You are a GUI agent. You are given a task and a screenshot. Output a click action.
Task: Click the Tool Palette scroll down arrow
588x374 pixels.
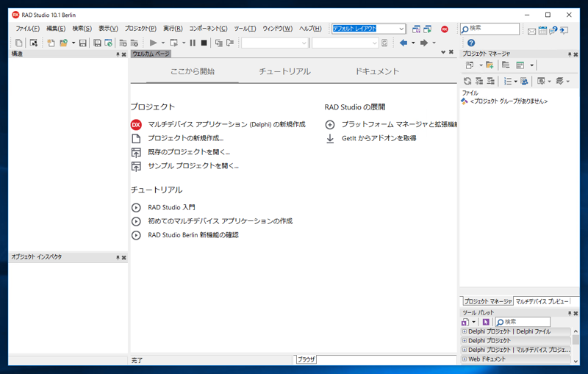click(x=576, y=362)
